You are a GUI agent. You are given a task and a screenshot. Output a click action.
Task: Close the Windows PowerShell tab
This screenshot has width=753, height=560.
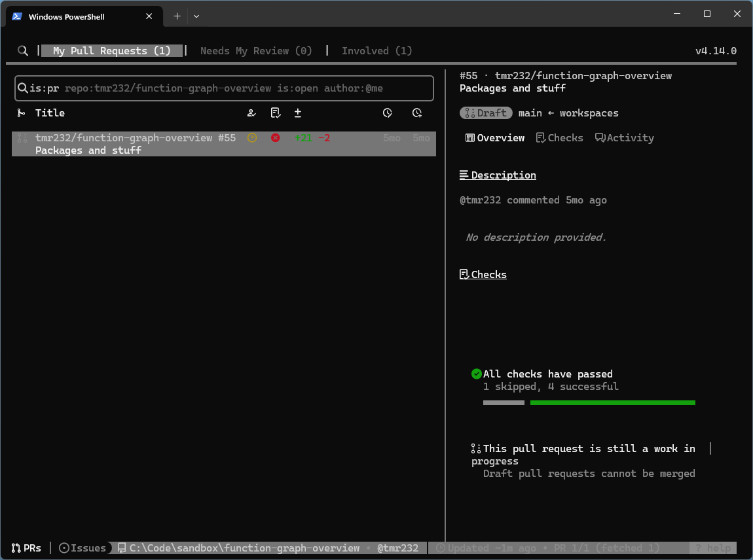tap(149, 16)
